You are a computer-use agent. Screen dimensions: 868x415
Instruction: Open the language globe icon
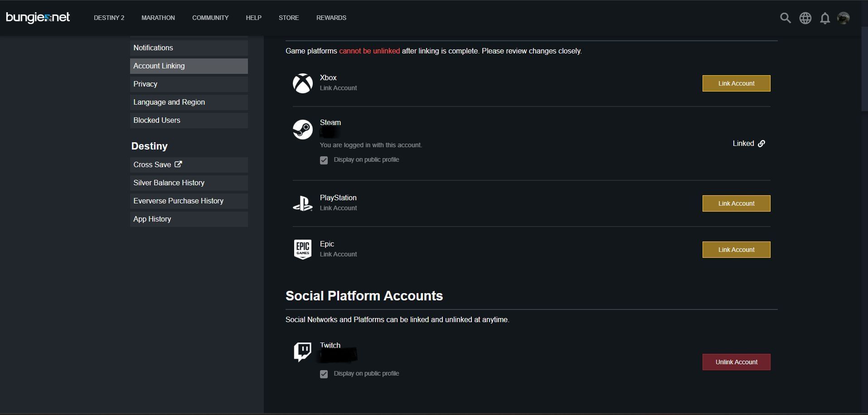(x=805, y=18)
